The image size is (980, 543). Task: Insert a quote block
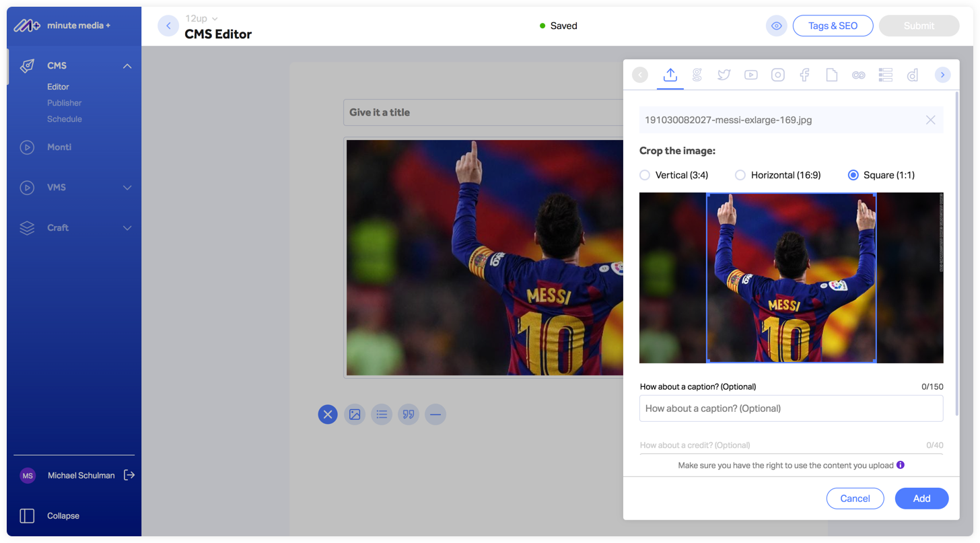click(x=409, y=414)
